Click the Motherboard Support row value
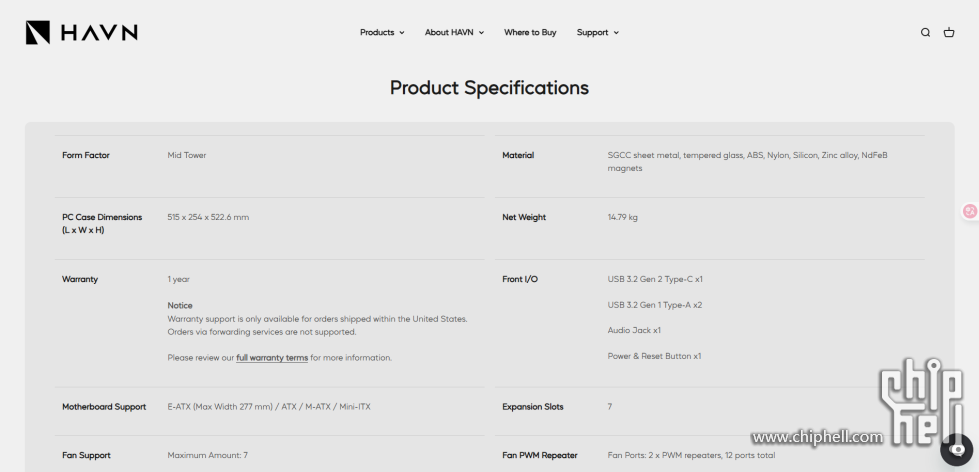Image resolution: width=979 pixels, height=472 pixels. (x=269, y=407)
